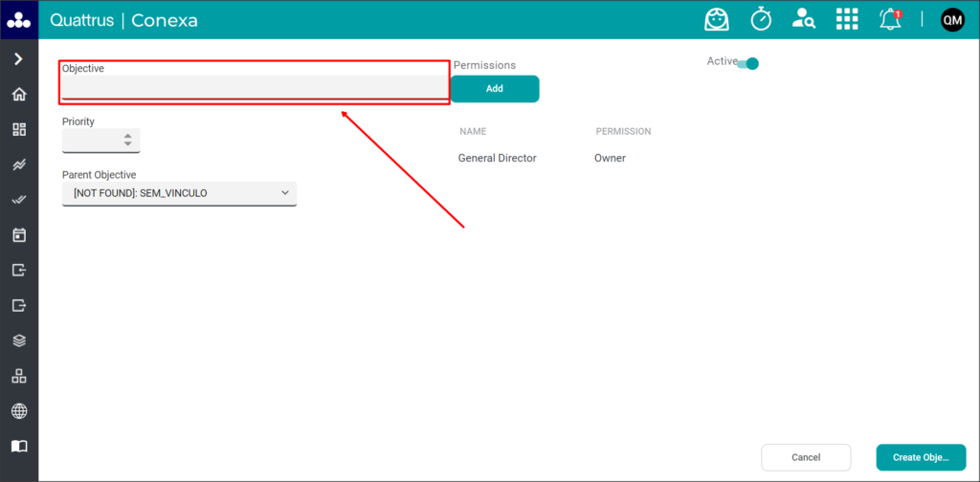Toggle the Active switch
Screen dimensions: 980x482
click(747, 63)
